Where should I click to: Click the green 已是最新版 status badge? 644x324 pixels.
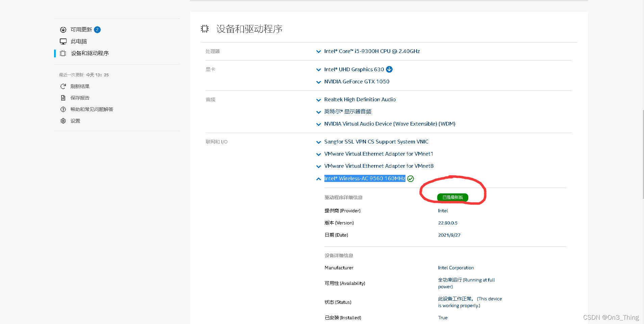(x=453, y=197)
